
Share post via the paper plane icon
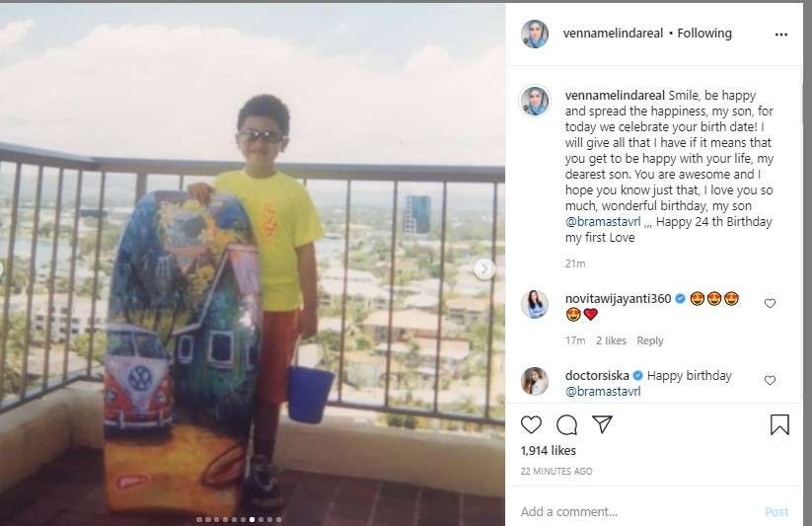[602, 424]
